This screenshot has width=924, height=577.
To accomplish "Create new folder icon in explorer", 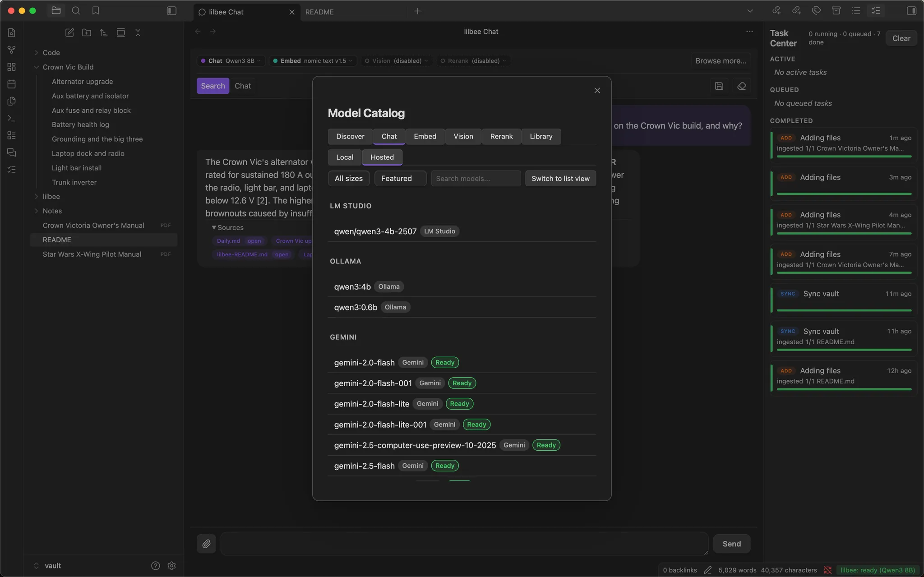I will tap(87, 32).
